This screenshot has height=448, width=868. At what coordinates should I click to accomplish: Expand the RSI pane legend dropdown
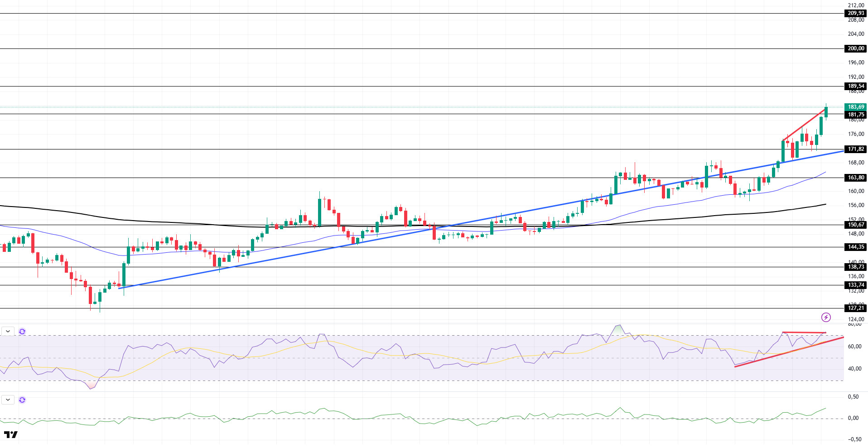pyautogui.click(x=8, y=332)
